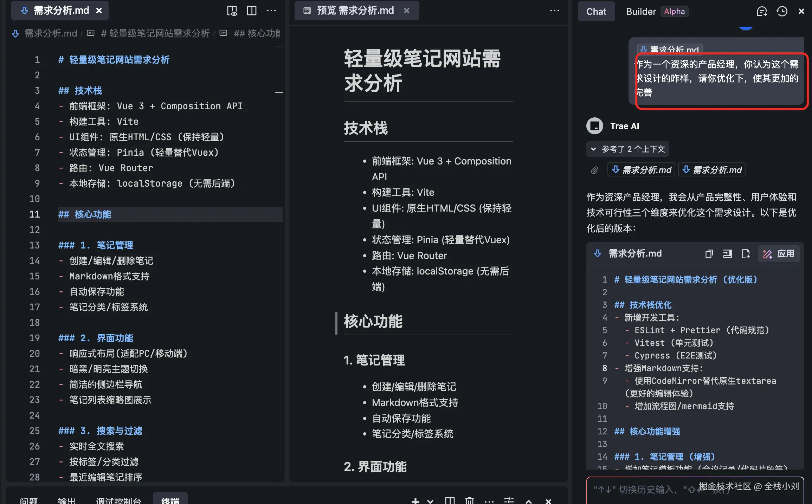
Task: Toggle panel size with up chevron
Action: pyautogui.click(x=529, y=501)
